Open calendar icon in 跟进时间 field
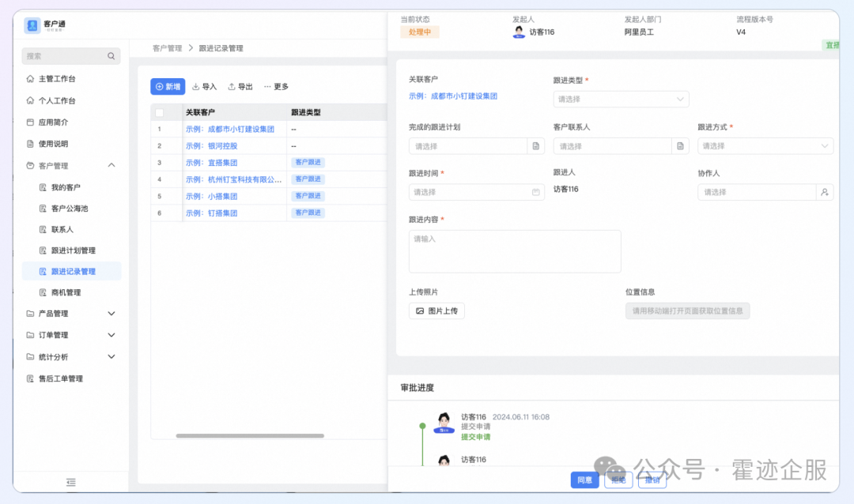854x504 pixels. [x=535, y=192]
